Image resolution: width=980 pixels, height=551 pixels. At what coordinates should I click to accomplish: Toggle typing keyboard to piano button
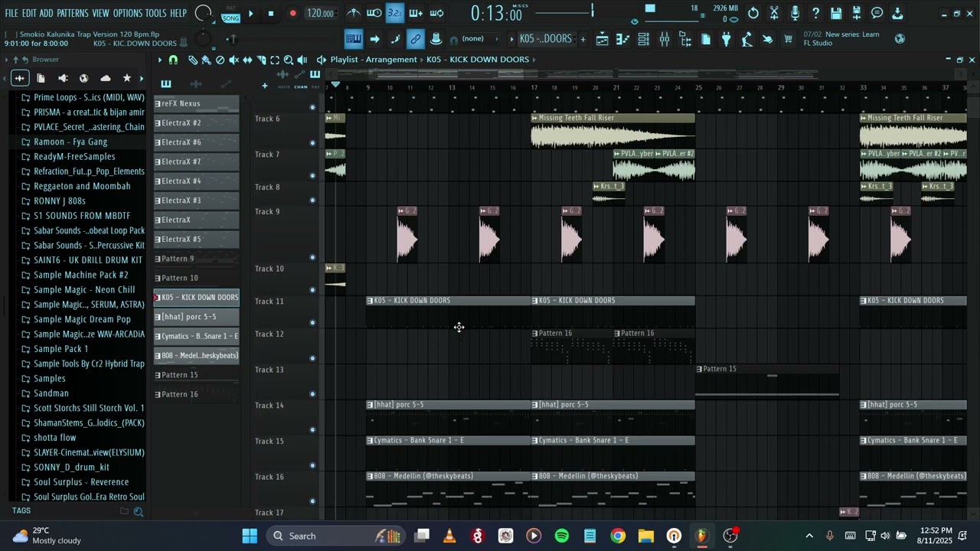tap(353, 39)
